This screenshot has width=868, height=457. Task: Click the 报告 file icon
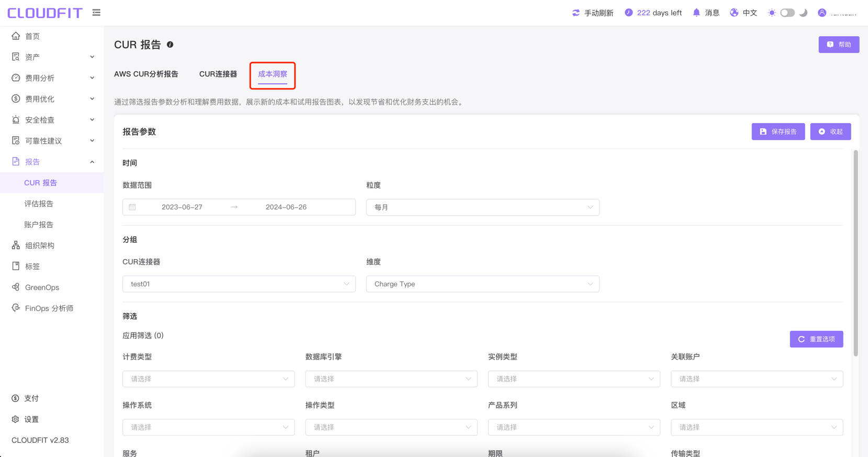pyautogui.click(x=16, y=161)
